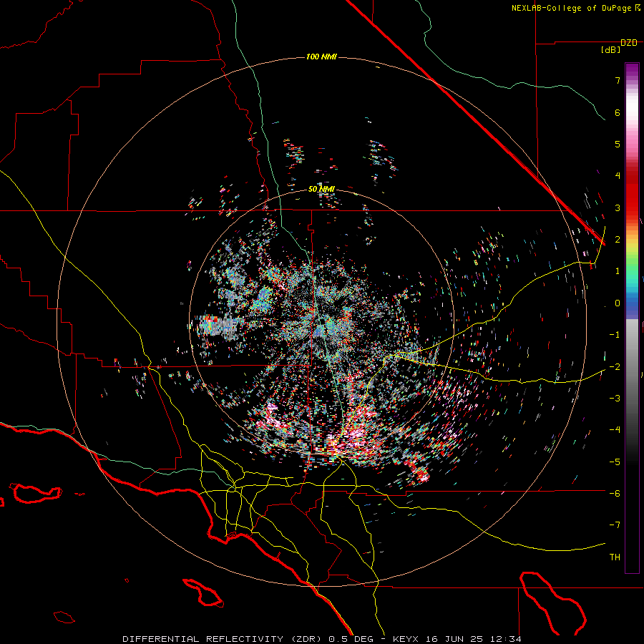Click the -2 dB scale value
644x644 pixels.
point(615,367)
